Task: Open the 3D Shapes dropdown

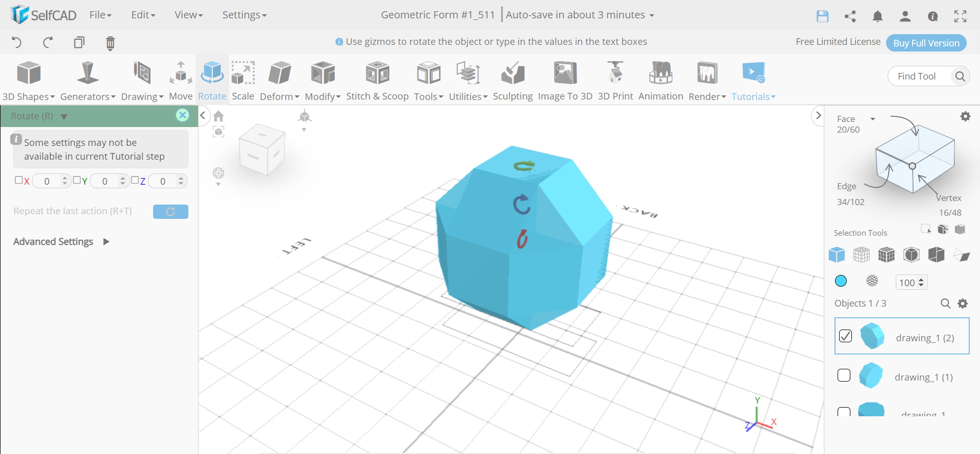Action: click(29, 81)
